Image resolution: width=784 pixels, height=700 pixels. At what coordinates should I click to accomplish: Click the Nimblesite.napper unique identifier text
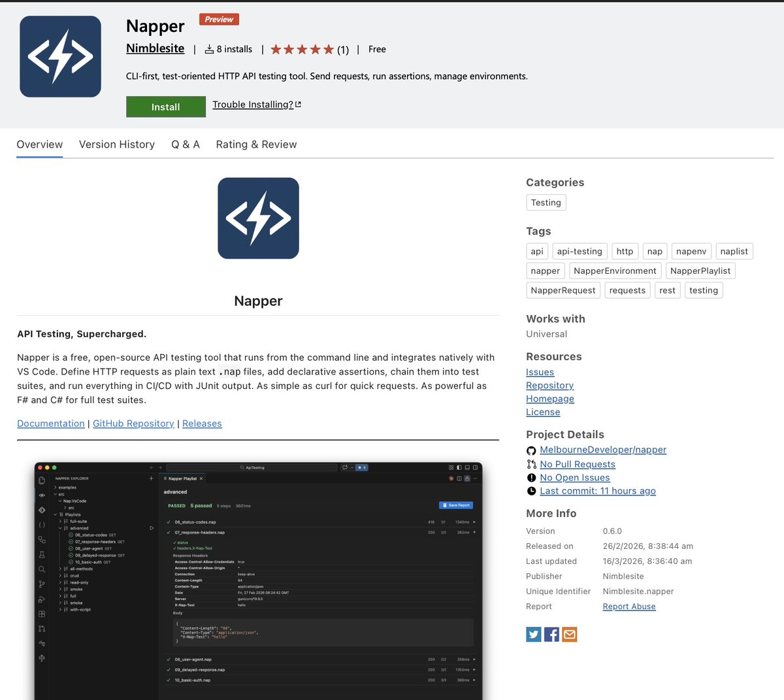coord(638,592)
